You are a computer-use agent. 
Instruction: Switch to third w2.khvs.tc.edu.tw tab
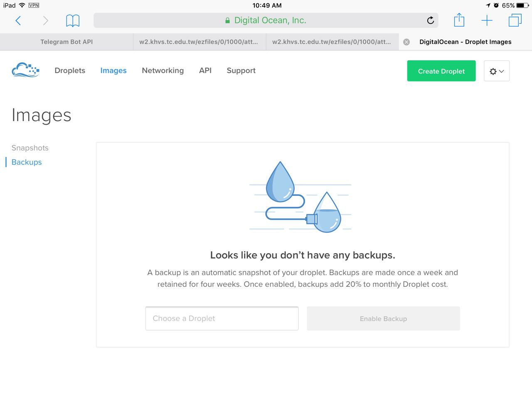[x=332, y=42]
